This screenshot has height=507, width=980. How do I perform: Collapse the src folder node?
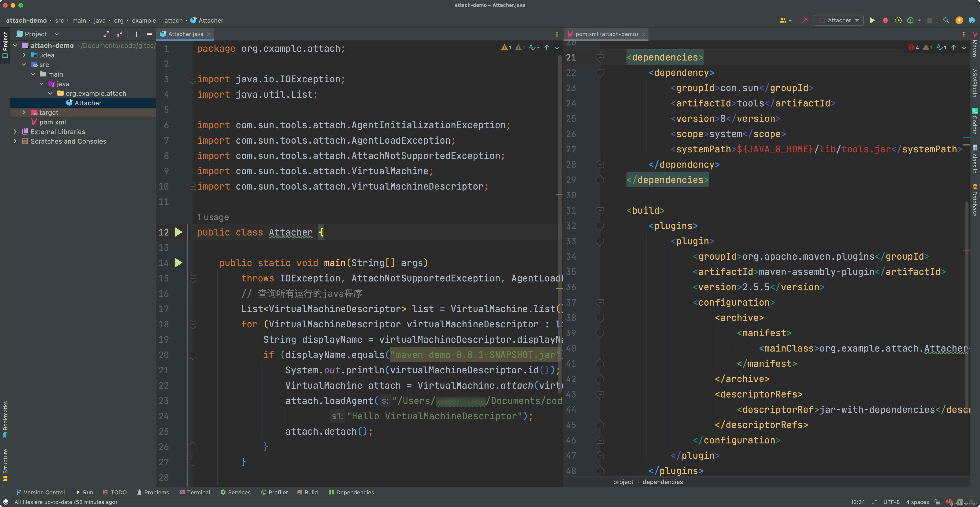pyautogui.click(x=24, y=65)
